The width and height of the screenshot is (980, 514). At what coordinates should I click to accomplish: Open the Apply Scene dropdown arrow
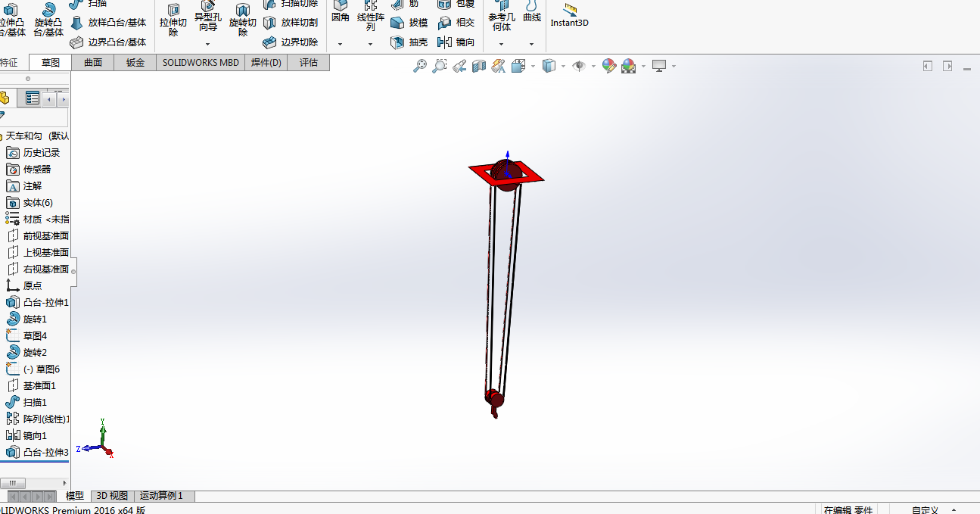643,67
